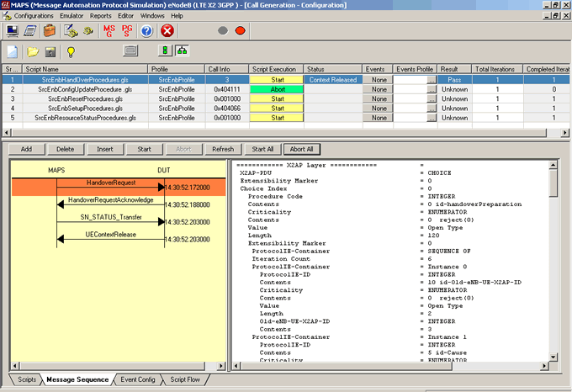572x392 pixels.
Task: Click Start button below script table
Action: [x=144, y=149]
